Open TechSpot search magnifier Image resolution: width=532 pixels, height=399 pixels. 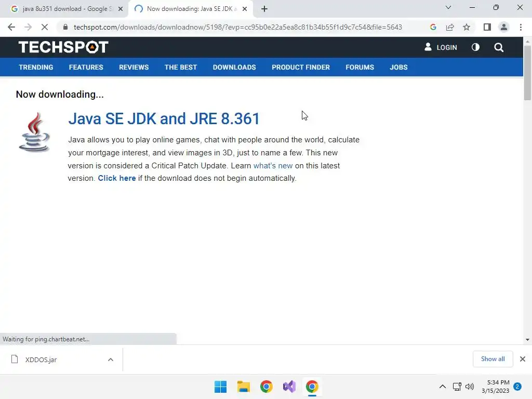[499, 47]
